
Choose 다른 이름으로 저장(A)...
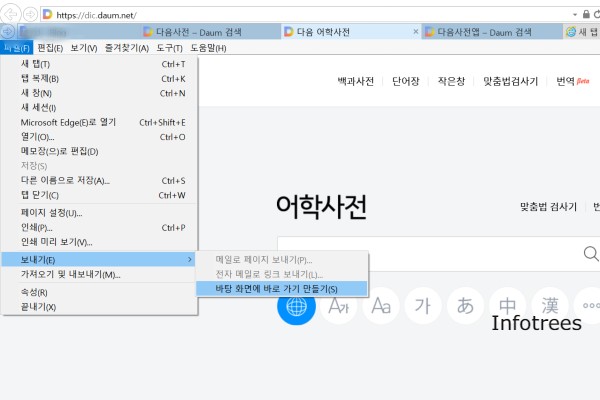coord(99,181)
